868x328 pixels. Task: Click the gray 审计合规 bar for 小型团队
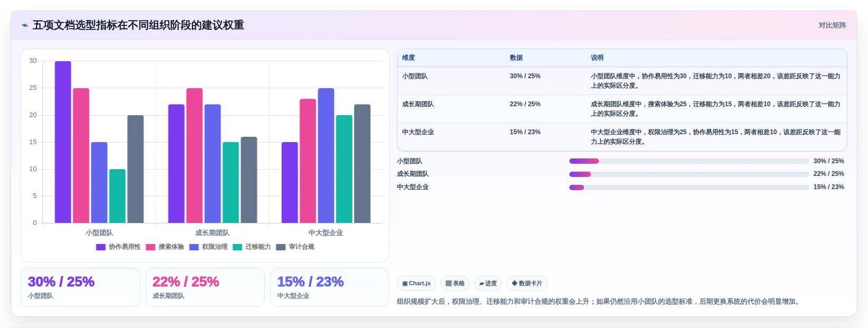tap(135, 169)
